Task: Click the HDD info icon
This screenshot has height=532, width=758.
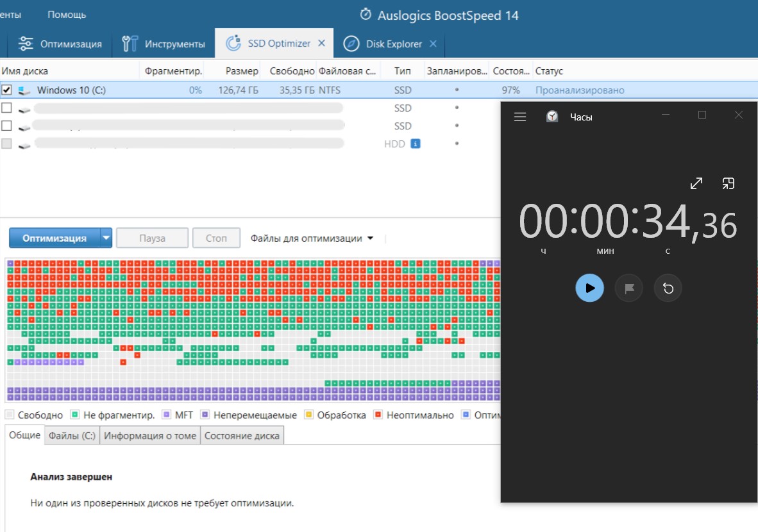Action: point(416,144)
